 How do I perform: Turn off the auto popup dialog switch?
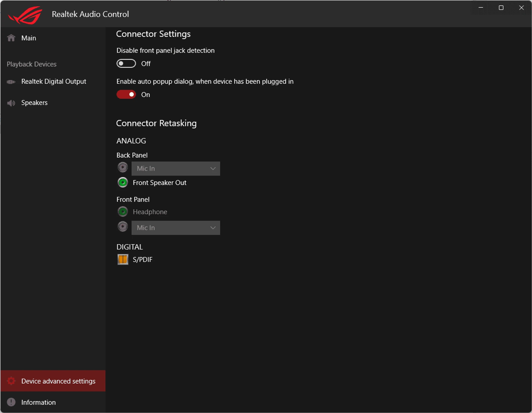tap(126, 95)
